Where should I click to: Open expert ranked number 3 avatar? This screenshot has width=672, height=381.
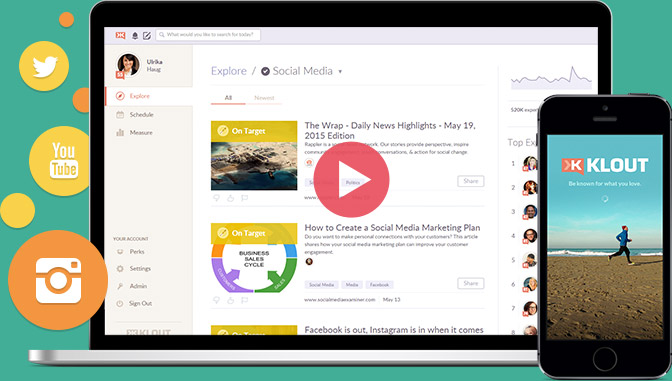point(530,212)
